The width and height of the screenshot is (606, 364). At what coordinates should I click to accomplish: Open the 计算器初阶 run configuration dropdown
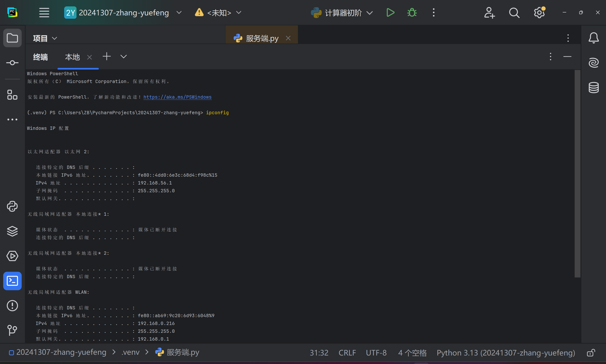pos(369,13)
